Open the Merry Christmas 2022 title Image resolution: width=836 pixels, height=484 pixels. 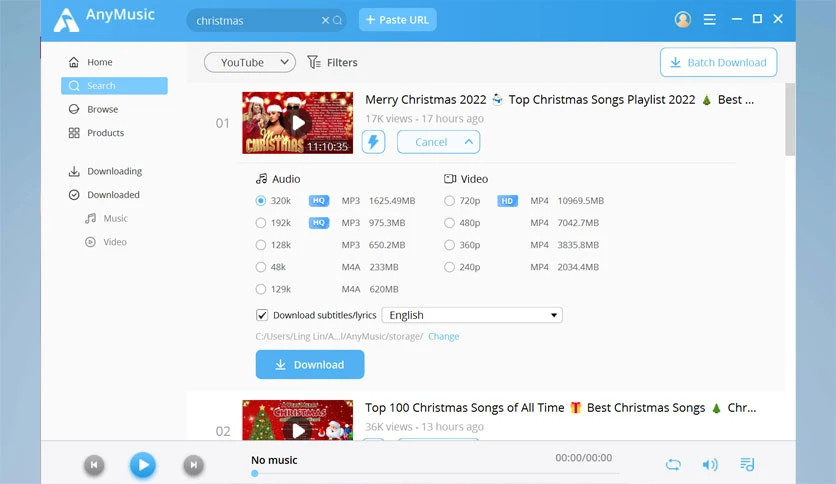[x=559, y=100]
